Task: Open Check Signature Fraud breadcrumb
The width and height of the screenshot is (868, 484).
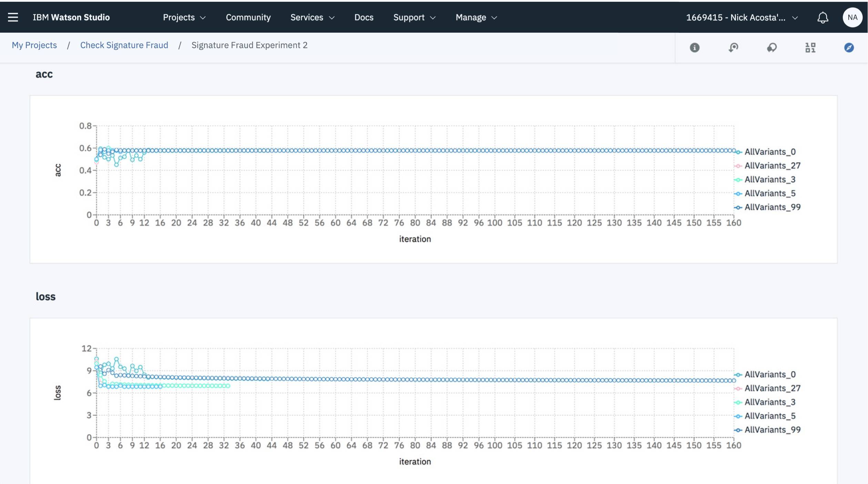Action: coord(124,45)
